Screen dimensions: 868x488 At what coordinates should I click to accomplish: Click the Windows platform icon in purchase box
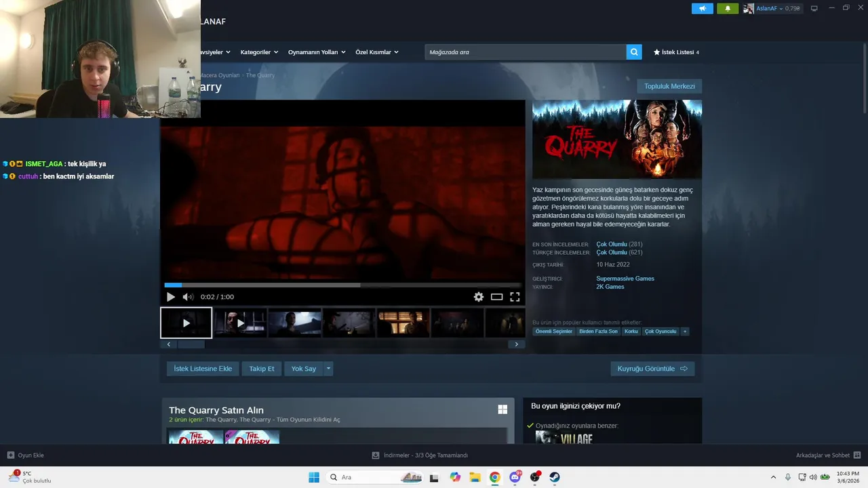click(x=502, y=409)
